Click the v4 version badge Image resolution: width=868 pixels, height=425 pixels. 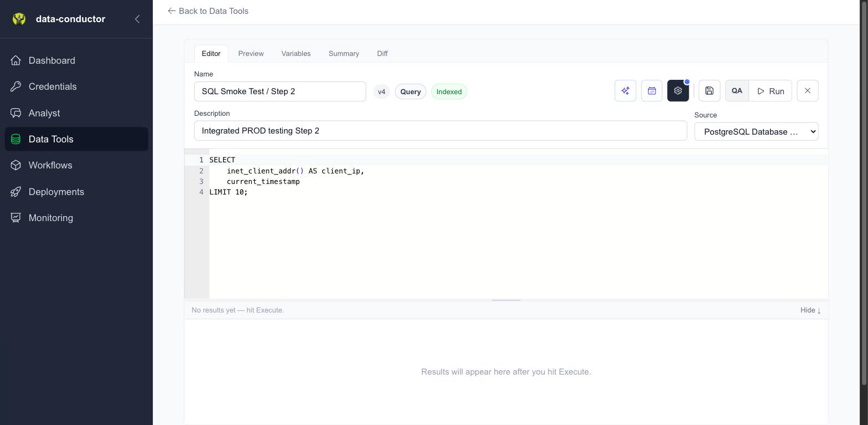pyautogui.click(x=381, y=92)
